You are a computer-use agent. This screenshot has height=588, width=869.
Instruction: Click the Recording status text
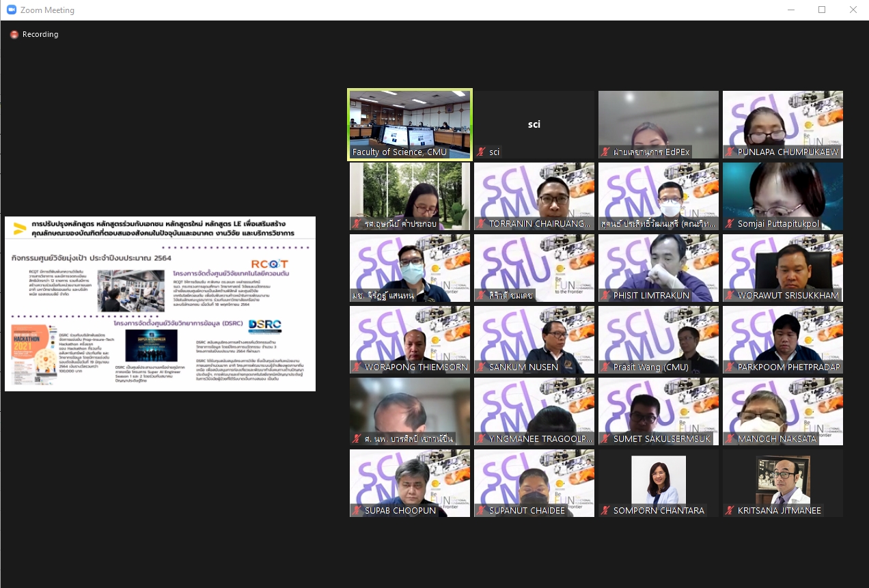40,35
